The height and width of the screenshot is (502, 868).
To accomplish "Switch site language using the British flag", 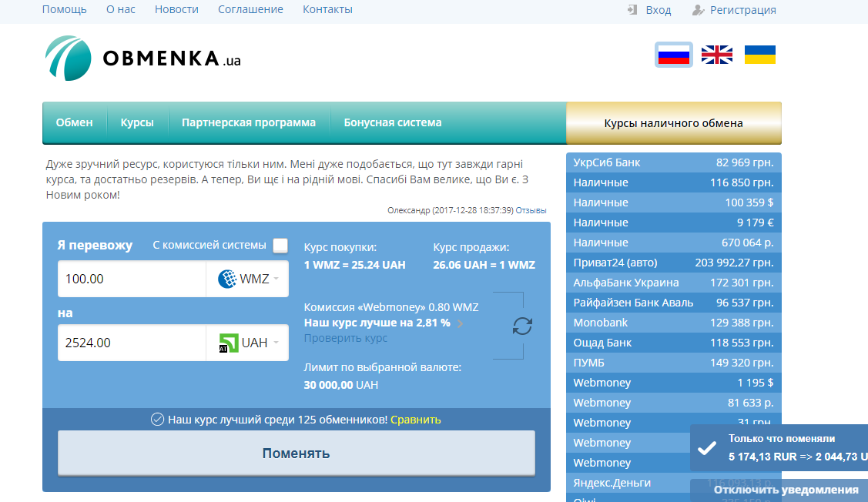I will point(716,55).
